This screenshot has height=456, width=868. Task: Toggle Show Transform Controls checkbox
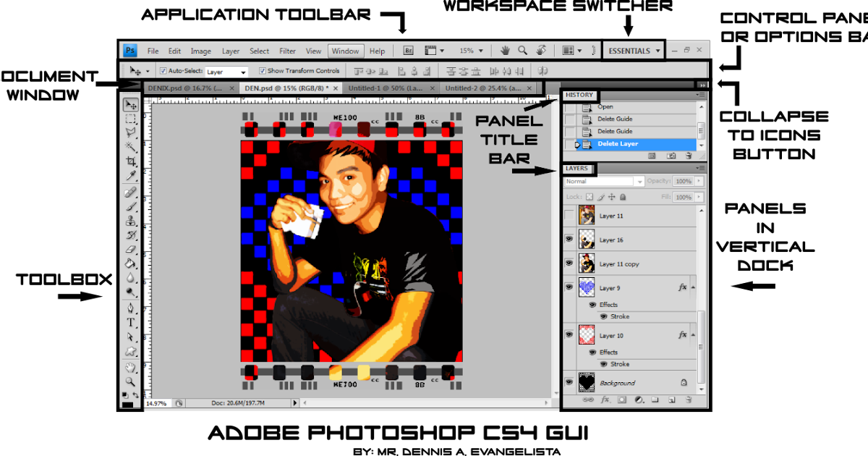coord(262,71)
